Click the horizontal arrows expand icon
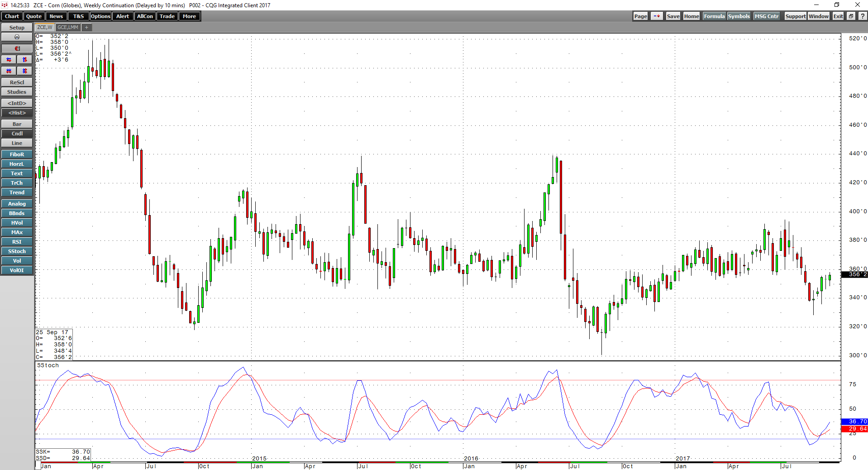Viewport: 868px width, 470px height. [x=9, y=60]
